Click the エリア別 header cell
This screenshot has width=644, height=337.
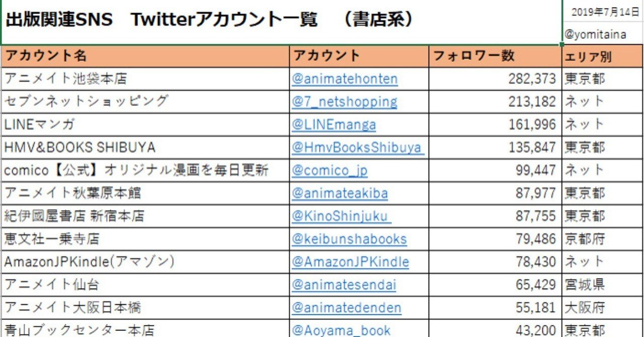602,56
